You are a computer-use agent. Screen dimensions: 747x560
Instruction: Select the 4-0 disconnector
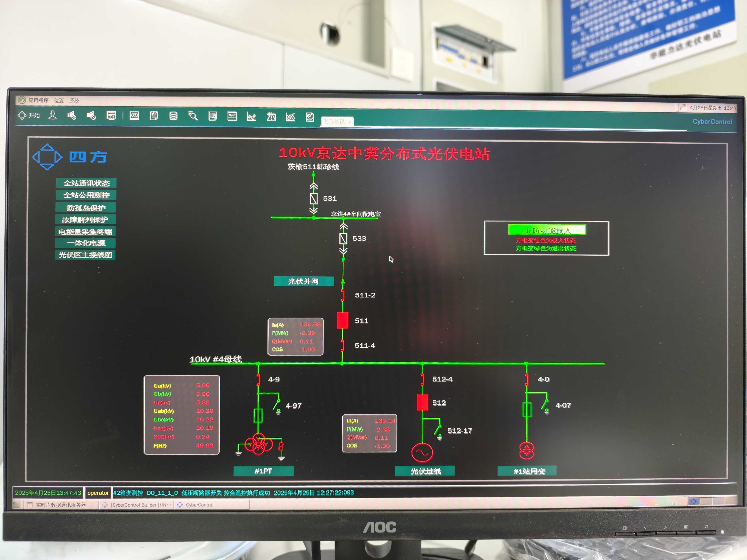click(527, 379)
